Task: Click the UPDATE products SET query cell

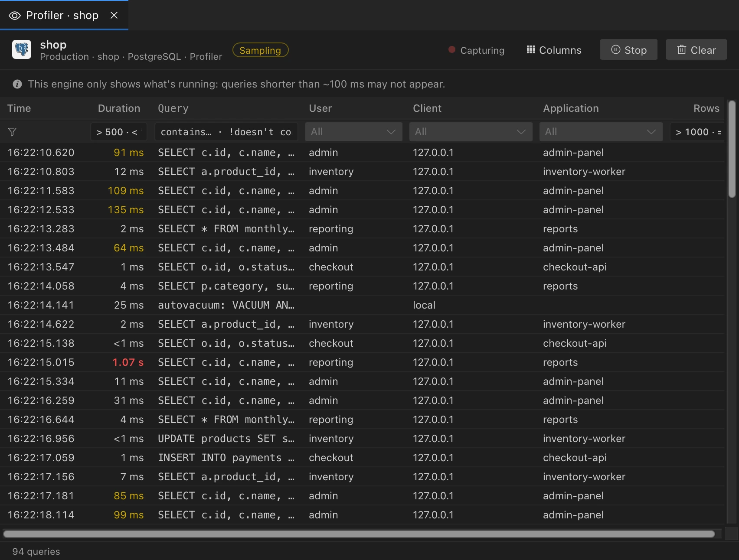Action: pos(226,439)
